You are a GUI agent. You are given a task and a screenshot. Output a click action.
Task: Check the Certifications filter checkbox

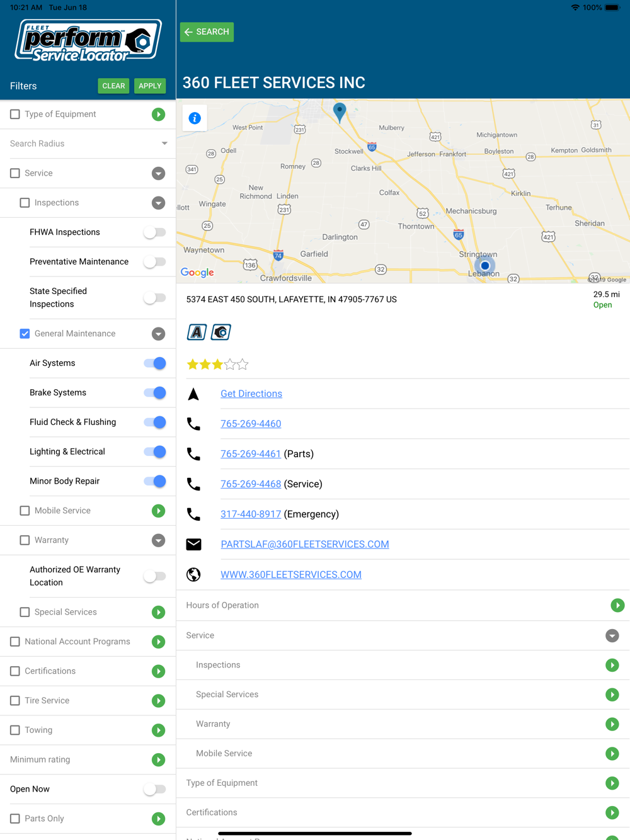tap(15, 671)
